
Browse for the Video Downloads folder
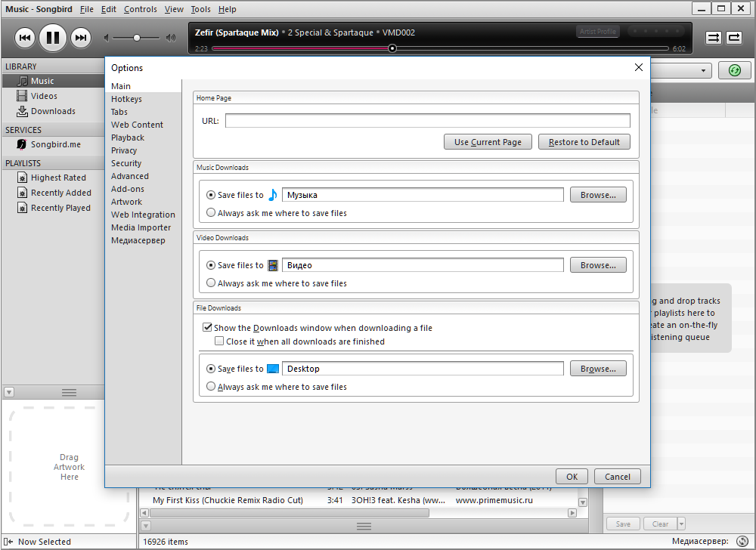pyautogui.click(x=598, y=265)
